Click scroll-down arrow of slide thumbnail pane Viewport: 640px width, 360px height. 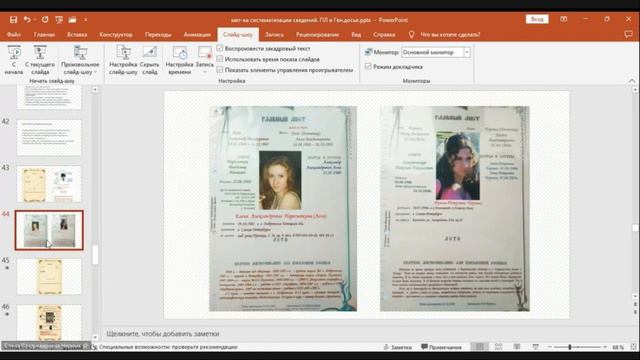pos(95,338)
